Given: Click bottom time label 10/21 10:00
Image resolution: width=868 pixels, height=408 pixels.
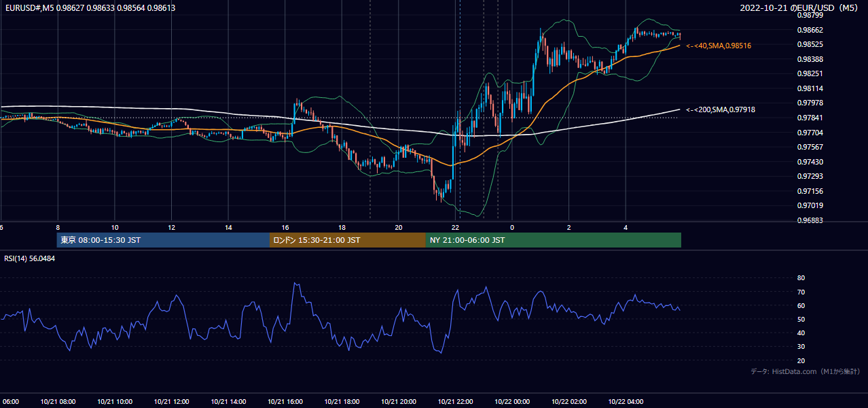Looking at the screenshot, I should pos(115,402).
